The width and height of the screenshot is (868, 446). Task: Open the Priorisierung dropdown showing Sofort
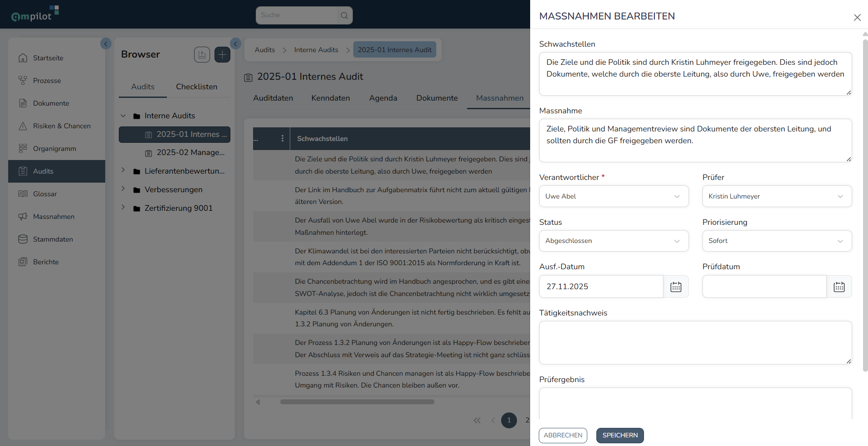pyautogui.click(x=777, y=241)
